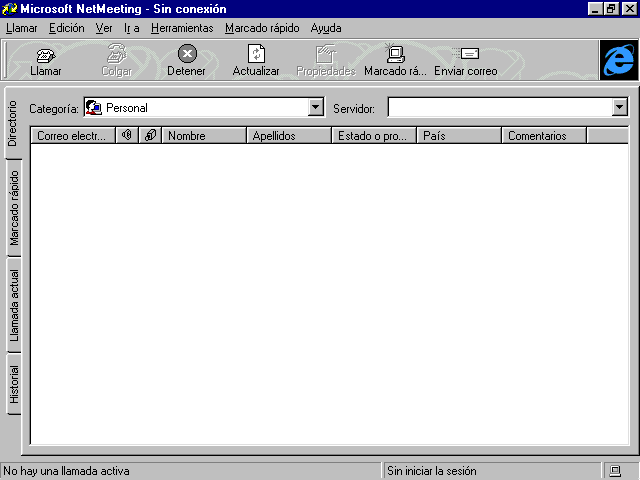Open the Edición menu
Image resolution: width=640 pixels, height=480 pixels.
click(x=67, y=28)
